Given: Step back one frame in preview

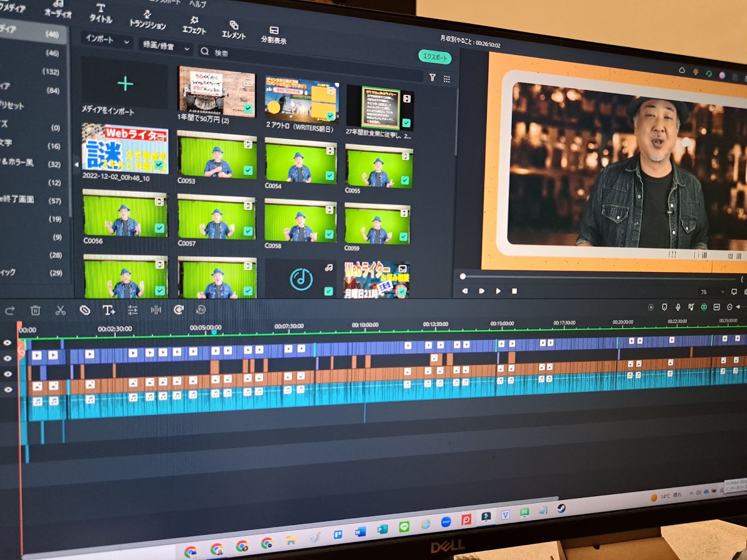Looking at the screenshot, I should click(x=465, y=291).
